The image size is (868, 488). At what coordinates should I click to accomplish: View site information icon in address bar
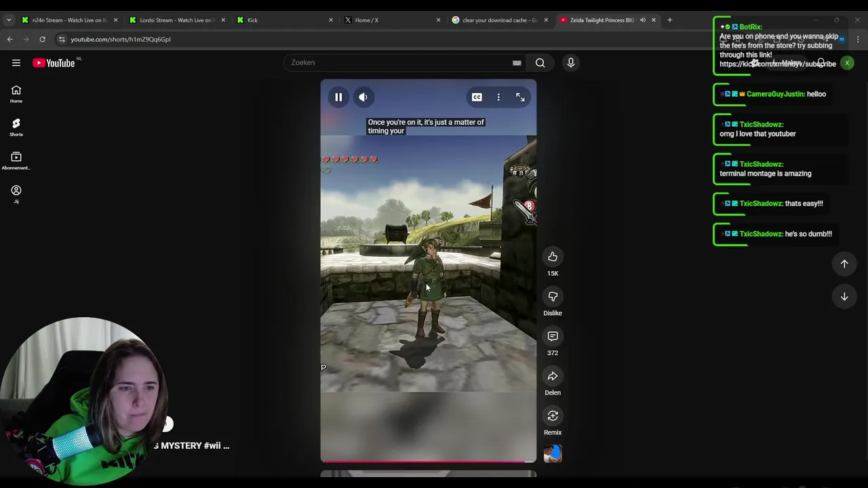tap(62, 39)
